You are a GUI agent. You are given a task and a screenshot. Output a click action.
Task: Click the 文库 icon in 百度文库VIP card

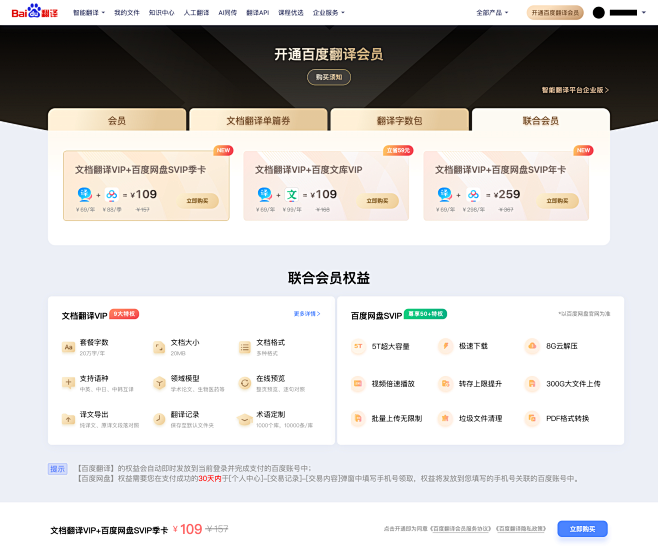292,195
